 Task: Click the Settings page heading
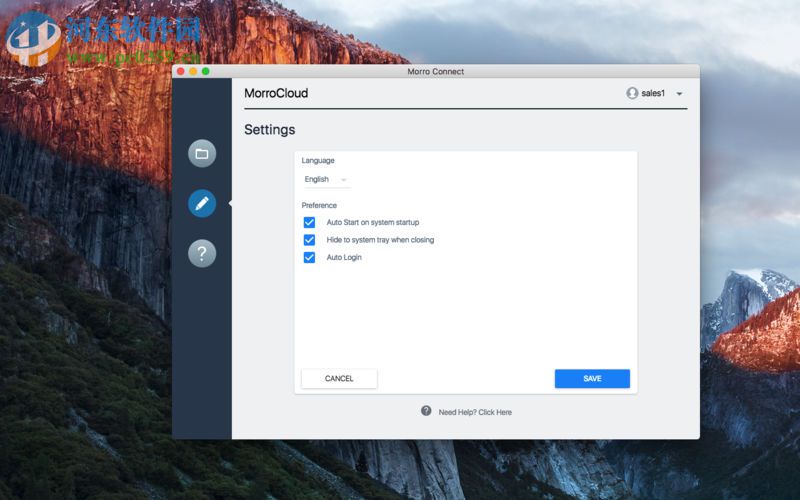coord(269,130)
